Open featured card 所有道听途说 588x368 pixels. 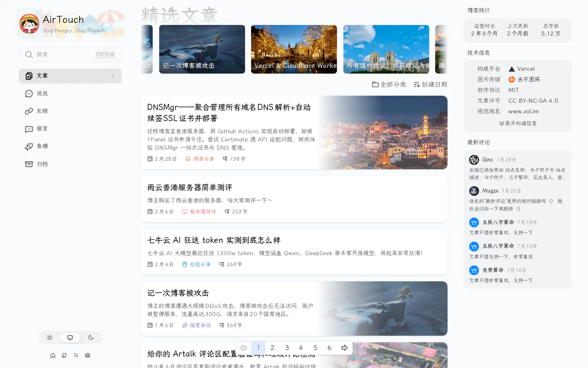point(386,49)
